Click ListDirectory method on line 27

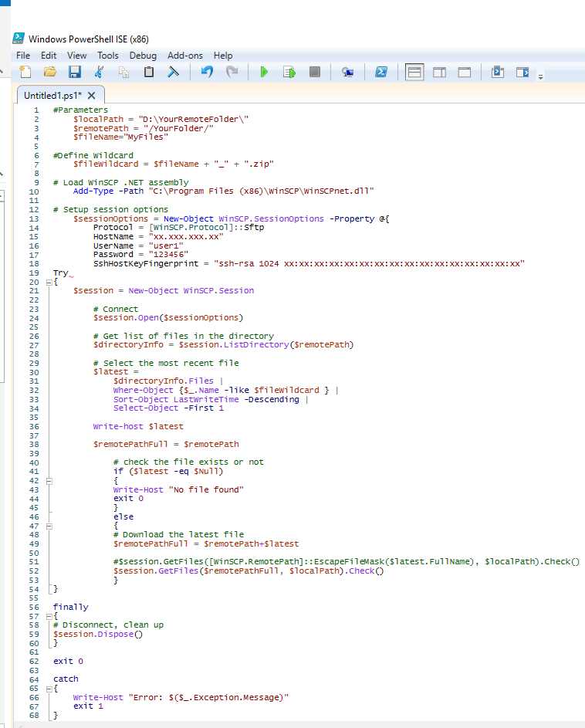click(256, 345)
